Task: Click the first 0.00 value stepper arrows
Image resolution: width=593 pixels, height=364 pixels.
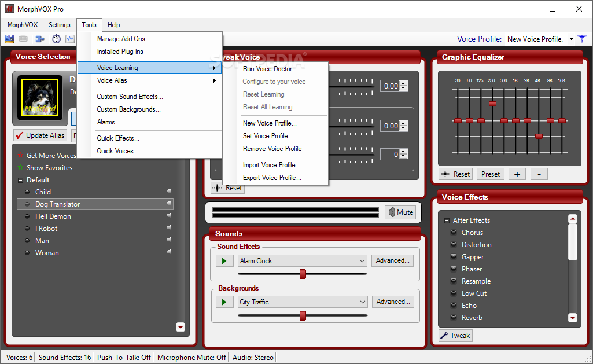Action: click(403, 86)
